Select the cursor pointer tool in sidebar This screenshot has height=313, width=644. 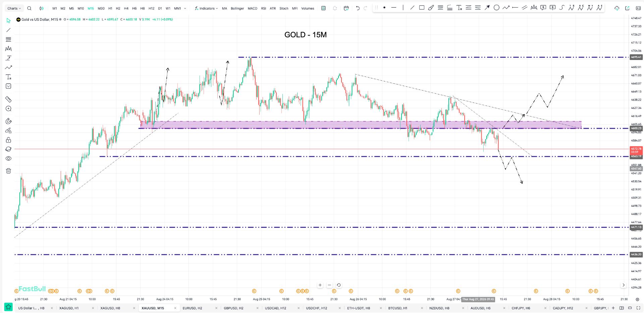click(x=8, y=21)
